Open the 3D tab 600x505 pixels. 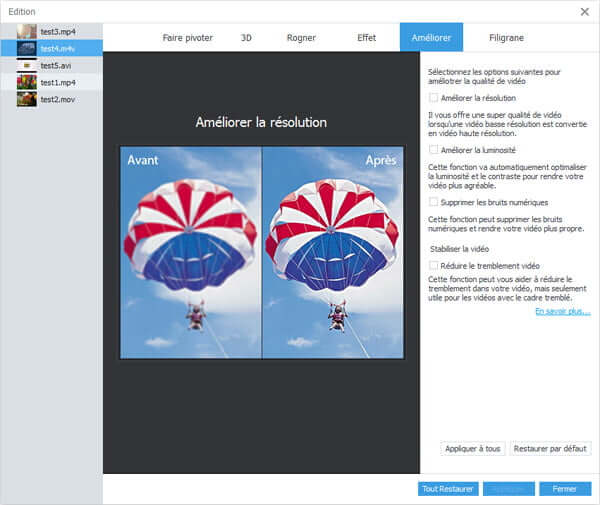pyautogui.click(x=246, y=38)
